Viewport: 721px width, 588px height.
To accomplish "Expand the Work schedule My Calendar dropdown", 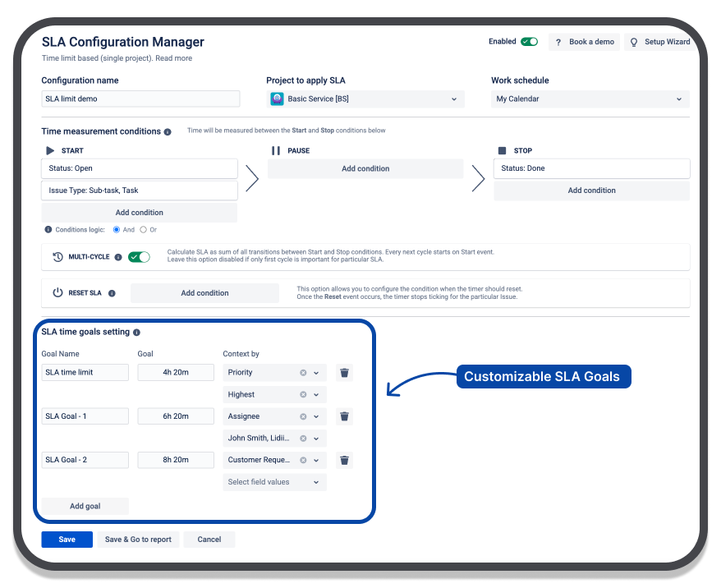I will click(589, 99).
